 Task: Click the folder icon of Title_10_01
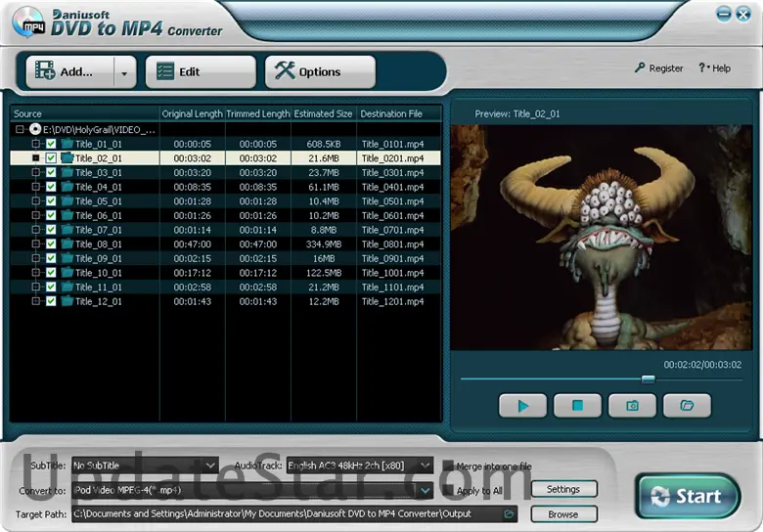tap(67, 272)
